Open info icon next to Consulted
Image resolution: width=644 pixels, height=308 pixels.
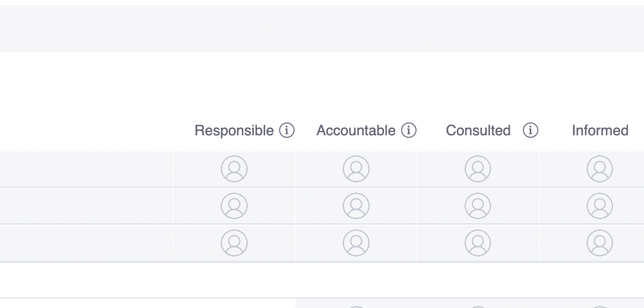pyautogui.click(x=530, y=131)
